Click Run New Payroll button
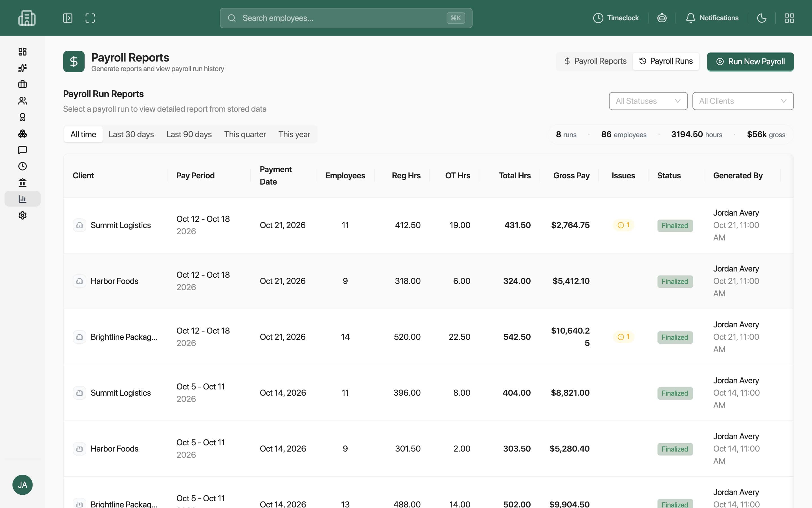The image size is (812, 508). point(750,62)
